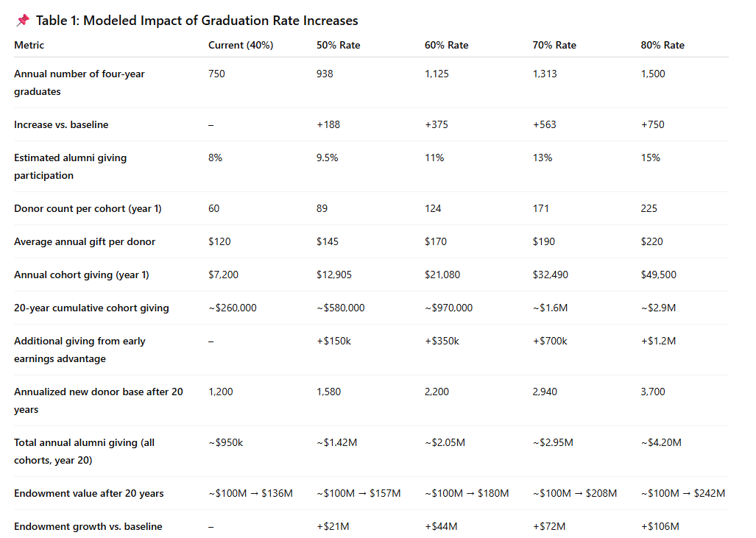Select the '9.5%' giving participation cell
The image size is (756, 538).
coord(327,157)
